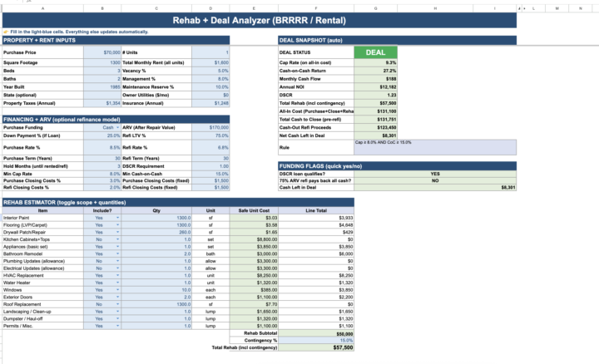Select the Management % 8.0% cell
This screenshot has height=364, width=599.
(x=210, y=79)
